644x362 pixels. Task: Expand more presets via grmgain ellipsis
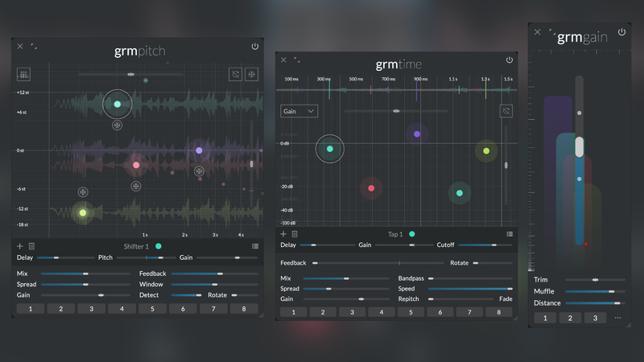tap(617, 318)
